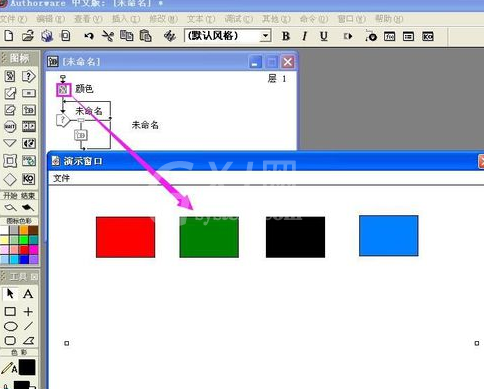Select the text tool in the toolbox

28,294
